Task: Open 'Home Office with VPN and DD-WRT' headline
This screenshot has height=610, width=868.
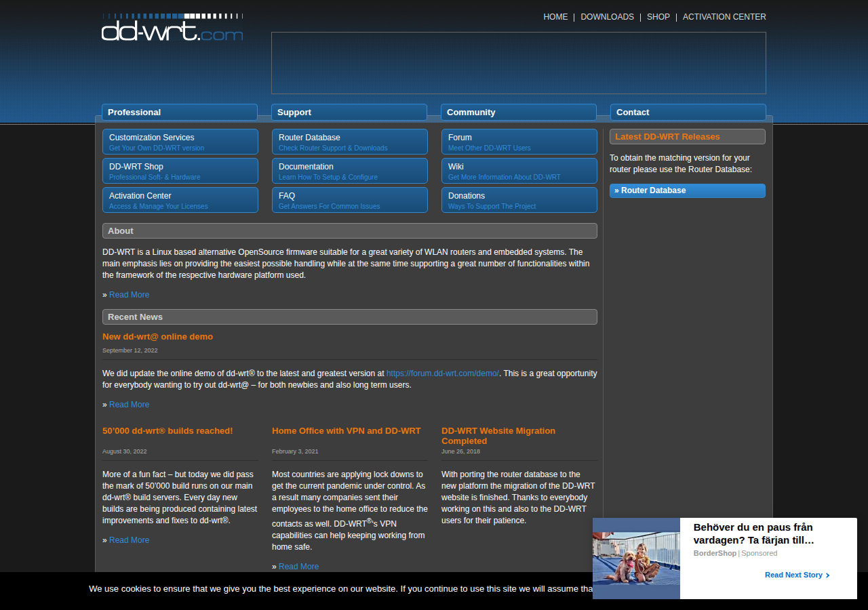Action: [x=347, y=431]
